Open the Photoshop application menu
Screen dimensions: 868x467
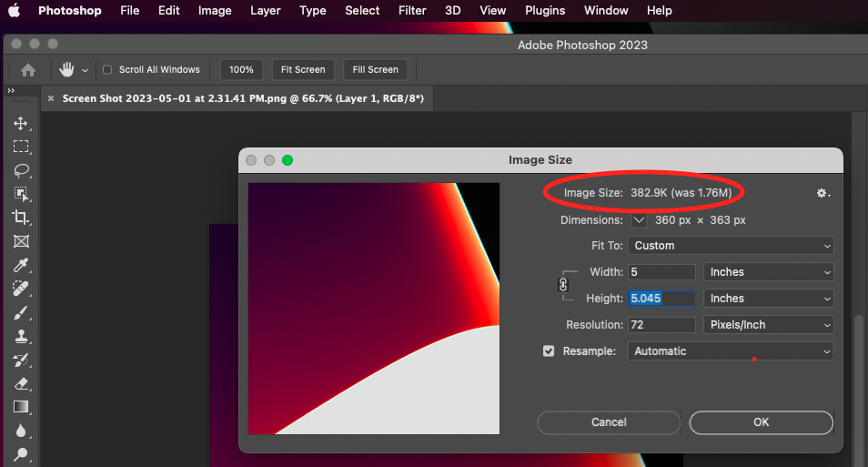pyautogui.click(x=70, y=11)
